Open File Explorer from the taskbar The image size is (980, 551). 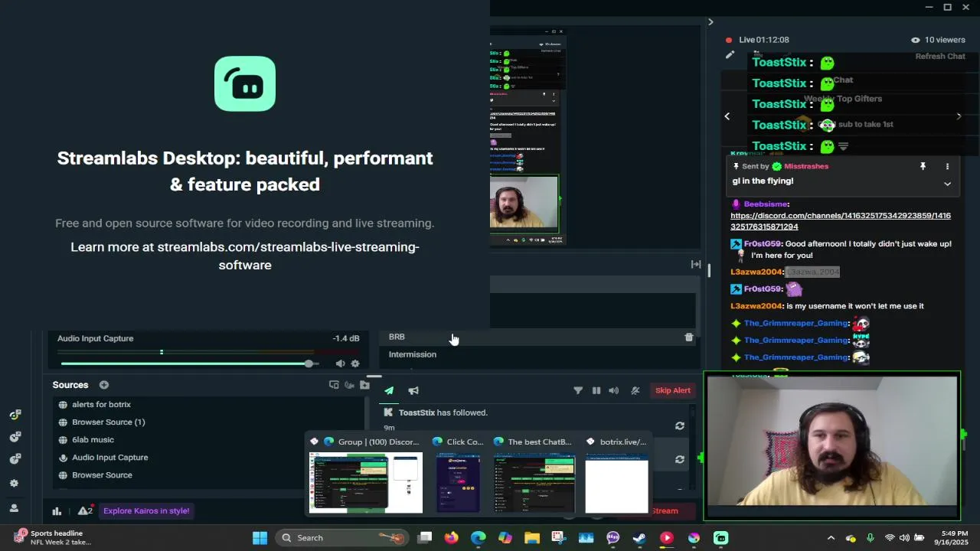[532, 538]
